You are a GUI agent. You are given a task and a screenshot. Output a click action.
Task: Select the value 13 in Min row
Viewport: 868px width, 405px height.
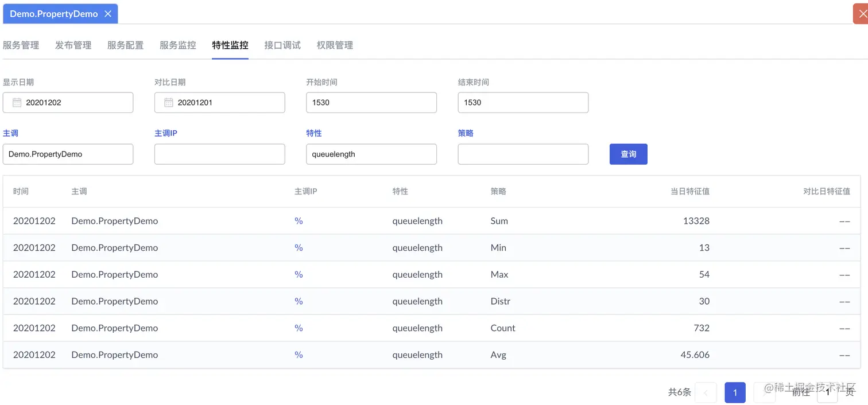[704, 248]
